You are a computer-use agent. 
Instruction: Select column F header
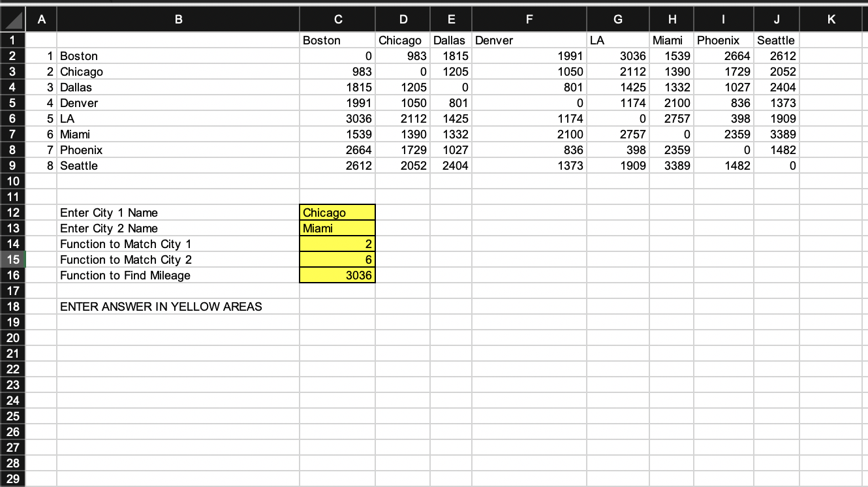529,20
